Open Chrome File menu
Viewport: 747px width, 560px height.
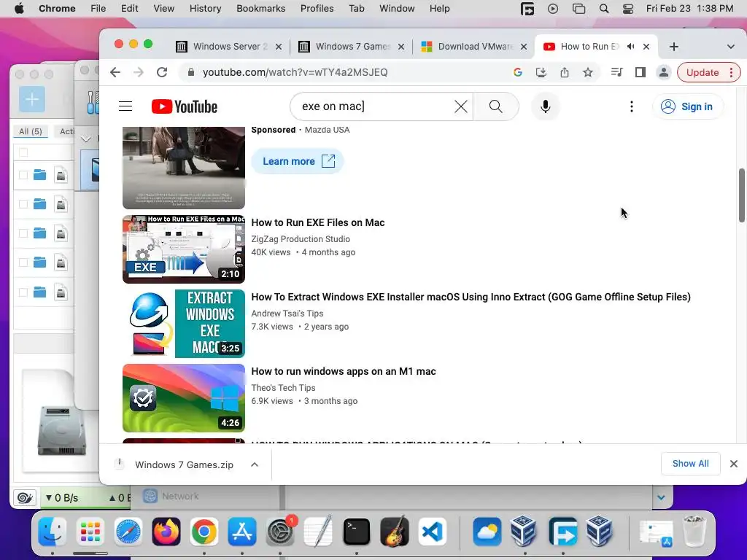point(98,9)
